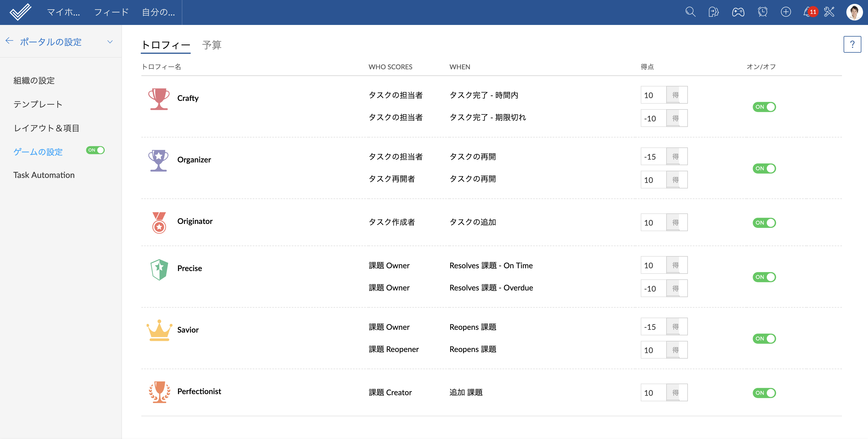
Task: Click the 得点 column header
Action: [647, 67]
